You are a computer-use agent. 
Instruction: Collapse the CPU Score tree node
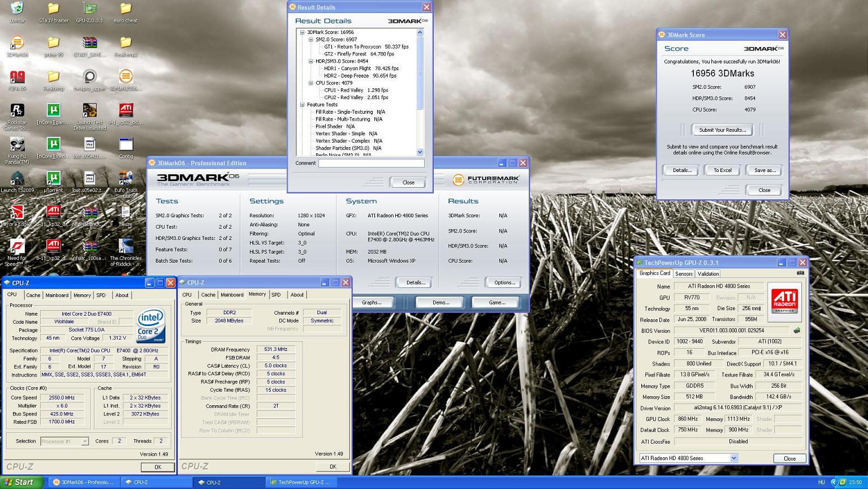click(x=310, y=83)
